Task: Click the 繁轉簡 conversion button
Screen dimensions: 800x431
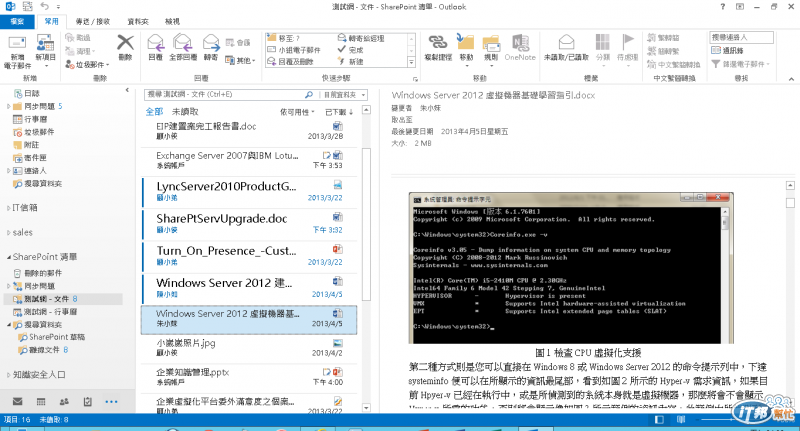Action: point(663,38)
